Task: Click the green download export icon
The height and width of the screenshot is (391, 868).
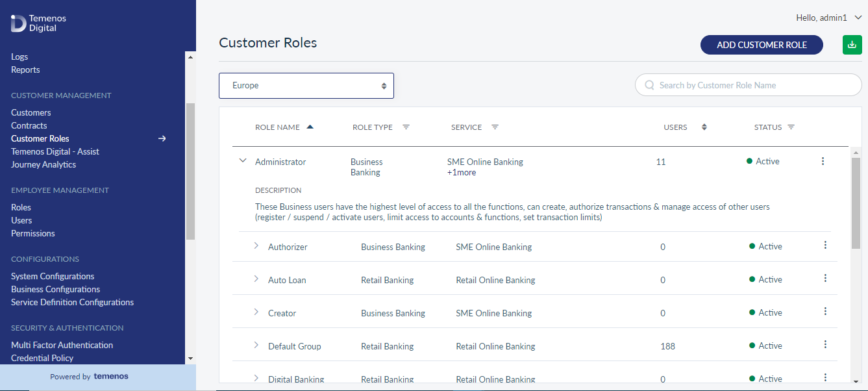Action: [851, 45]
